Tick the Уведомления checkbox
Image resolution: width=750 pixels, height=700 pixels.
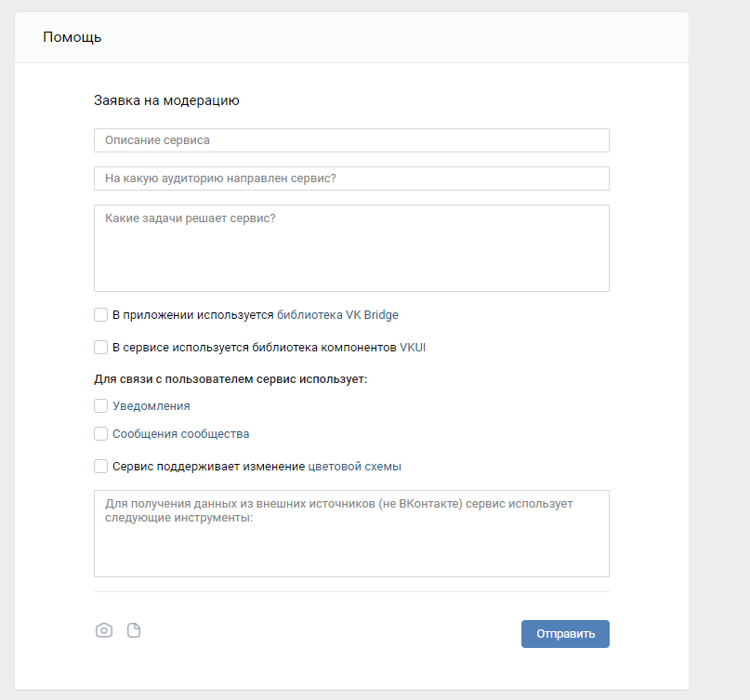click(101, 406)
